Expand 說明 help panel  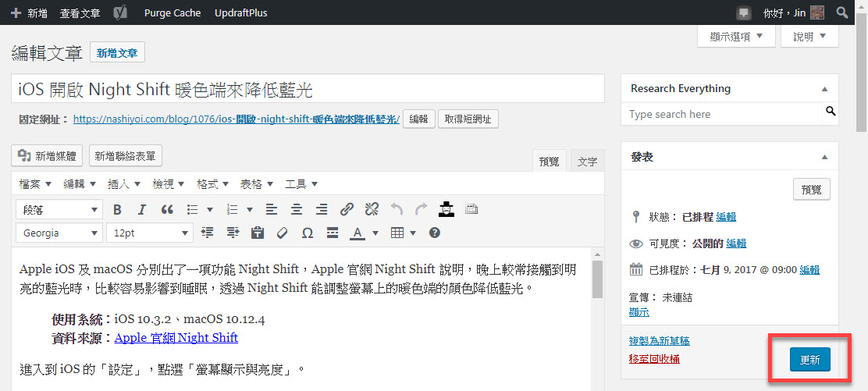click(809, 37)
